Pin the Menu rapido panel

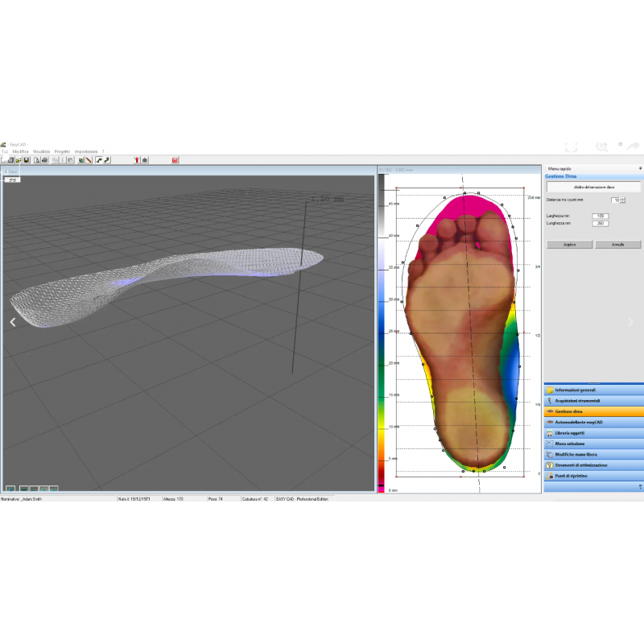[640, 168]
